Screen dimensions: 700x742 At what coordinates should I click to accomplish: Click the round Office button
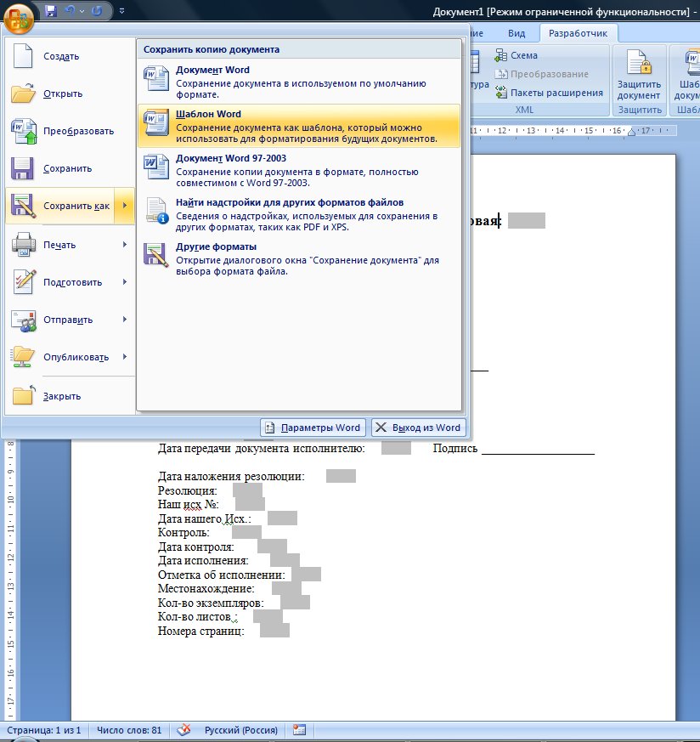pyautogui.click(x=19, y=18)
